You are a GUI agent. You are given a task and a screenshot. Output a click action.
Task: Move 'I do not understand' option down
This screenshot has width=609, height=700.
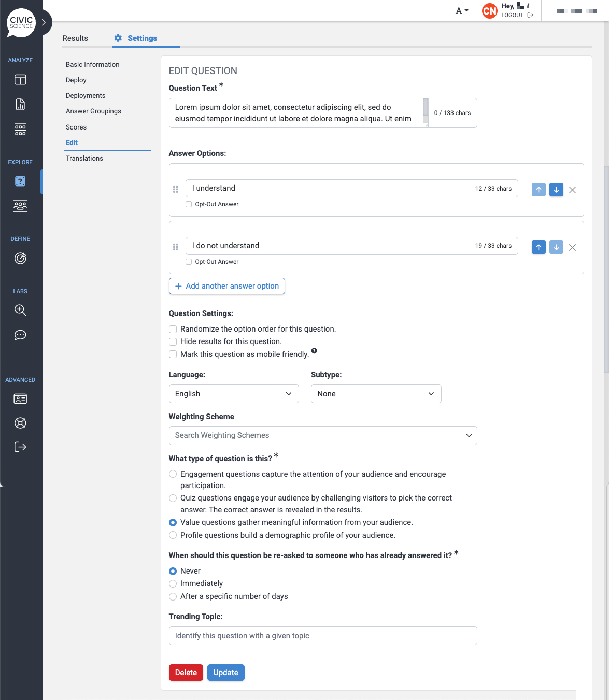[x=556, y=247]
